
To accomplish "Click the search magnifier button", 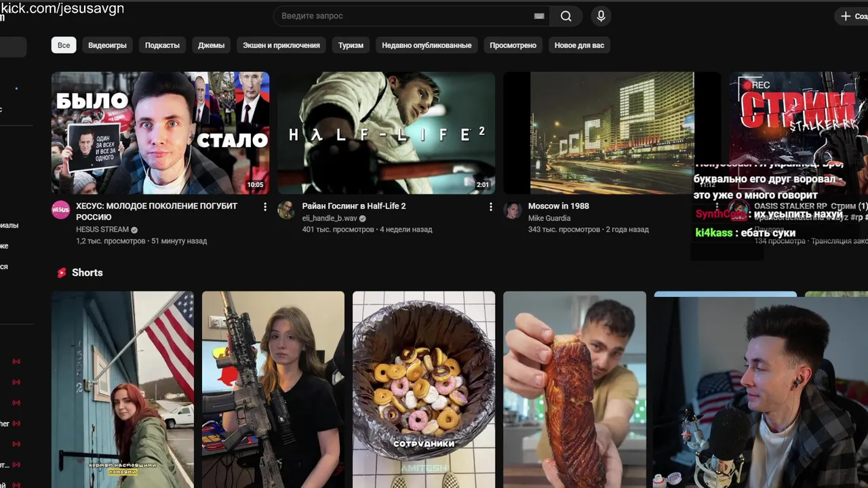I will coord(566,16).
